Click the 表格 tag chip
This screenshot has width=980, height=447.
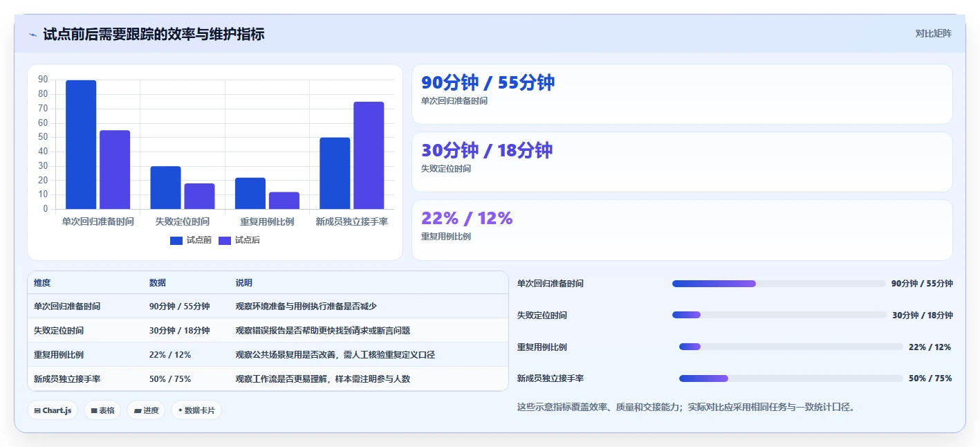click(102, 410)
